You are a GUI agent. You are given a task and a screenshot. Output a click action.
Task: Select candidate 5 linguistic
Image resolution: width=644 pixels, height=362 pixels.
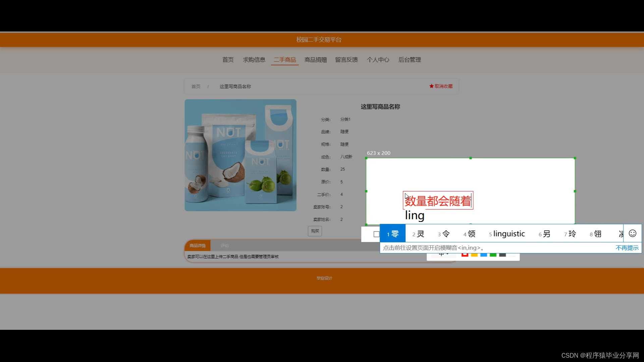point(507,234)
